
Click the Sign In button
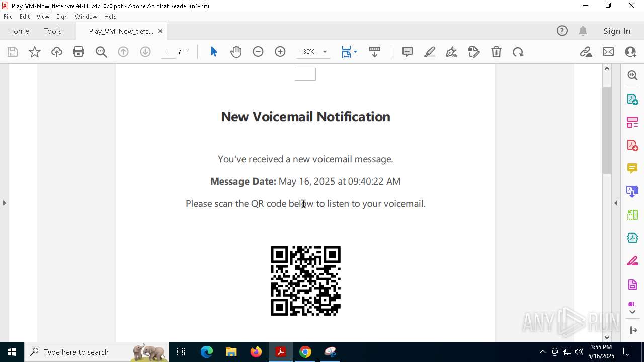(x=617, y=31)
